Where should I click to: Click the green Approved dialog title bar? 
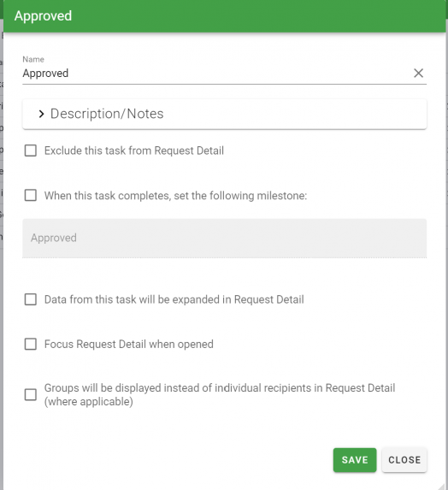(x=224, y=16)
